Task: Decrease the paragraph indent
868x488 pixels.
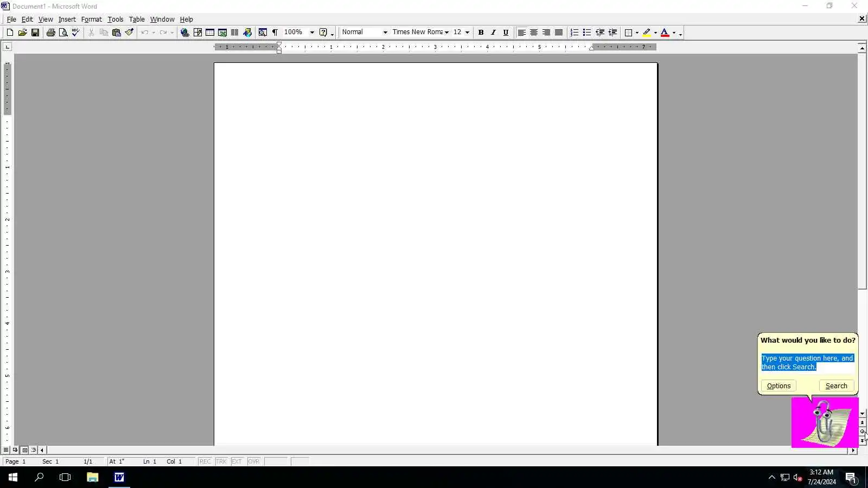Action: pyautogui.click(x=600, y=33)
